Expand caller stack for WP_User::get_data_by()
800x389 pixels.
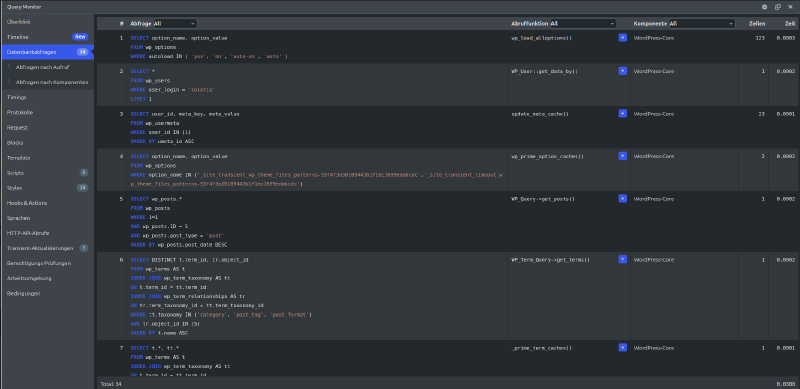click(x=622, y=71)
